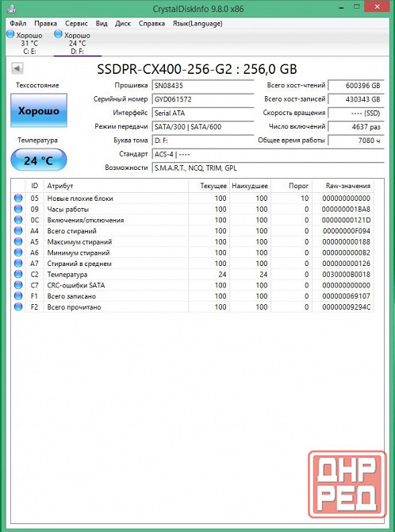
Task: Click the status icon for Температура attribute
Action: pyautogui.click(x=18, y=274)
